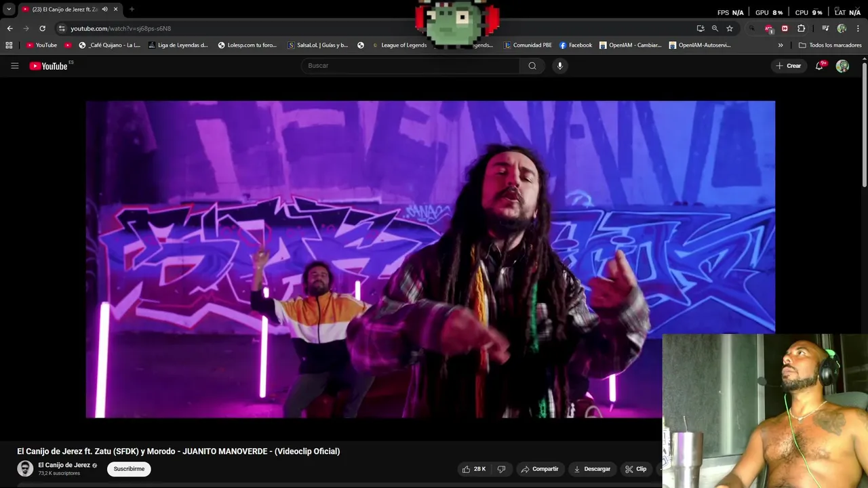The width and height of the screenshot is (868, 488).
Task: Open the OpenIAM - Cambiar bookmark
Action: pyautogui.click(x=630, y=45)
